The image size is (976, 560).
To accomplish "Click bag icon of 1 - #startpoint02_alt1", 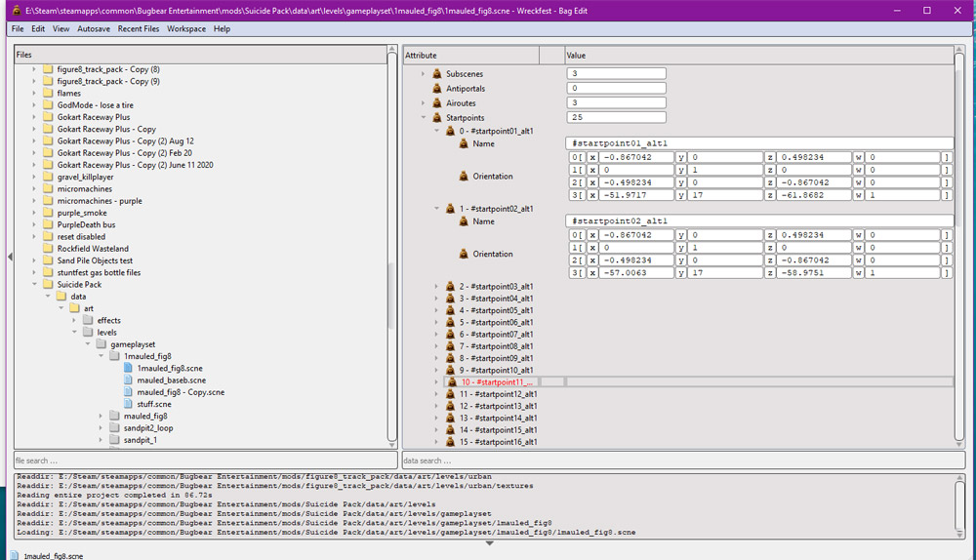I will point(451,209).
